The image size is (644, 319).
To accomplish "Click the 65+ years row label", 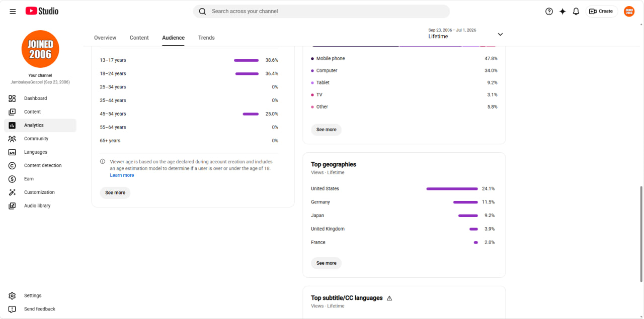I will (110, 141).
